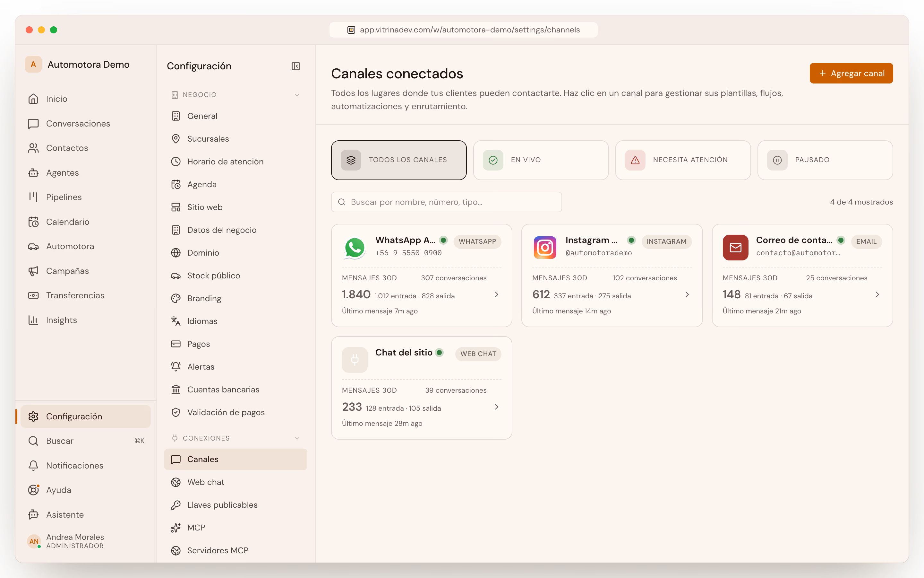Open Conversaciones from the main sidebar
Viewport: 924px width, 578px height.
click(x=86, y=124)
